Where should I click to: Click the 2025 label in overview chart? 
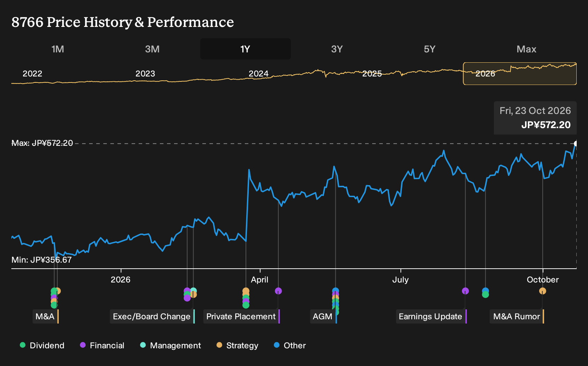[372, 74]
